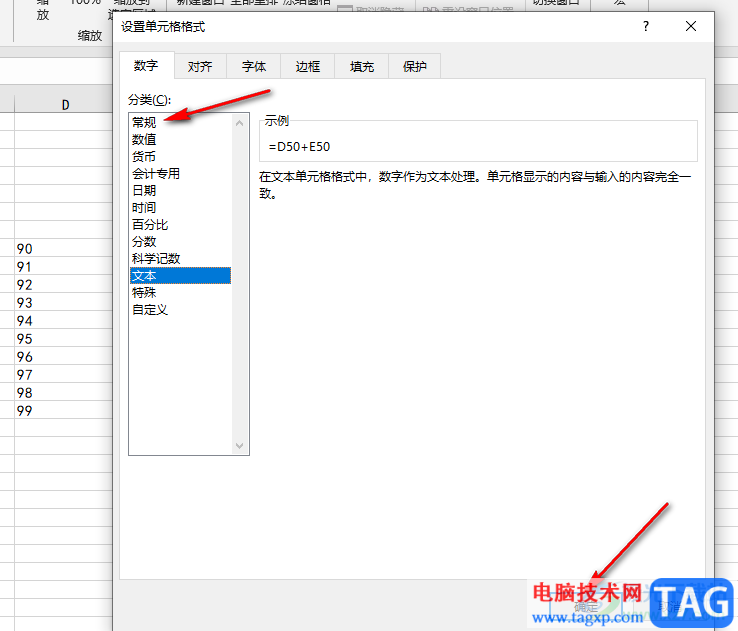Click cell containing 90 in spreadsheet
The width and height of the screenshot is (738, 631).
[64, 248]
